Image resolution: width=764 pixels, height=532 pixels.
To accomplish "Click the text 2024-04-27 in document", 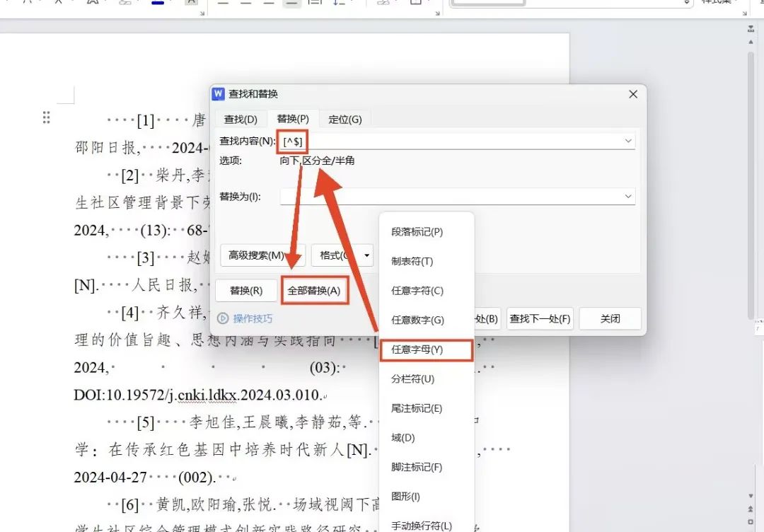I will 110,477.
